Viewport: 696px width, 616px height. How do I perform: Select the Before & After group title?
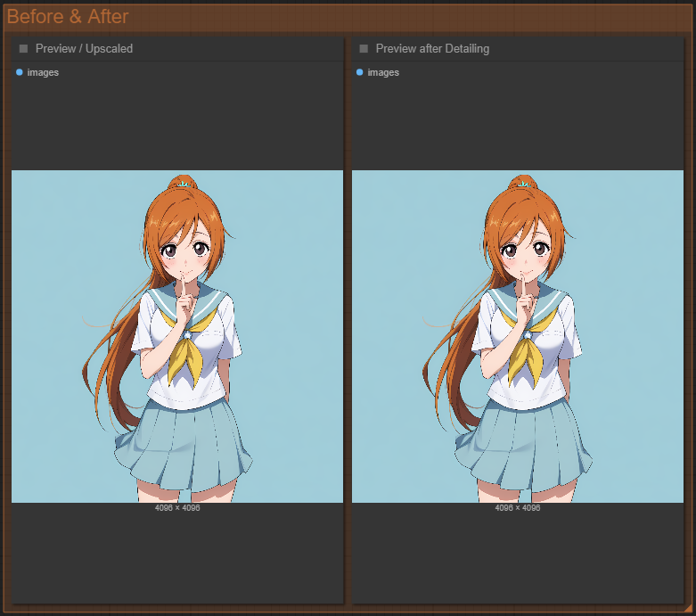pyautogui.click(x=68, y=17)
